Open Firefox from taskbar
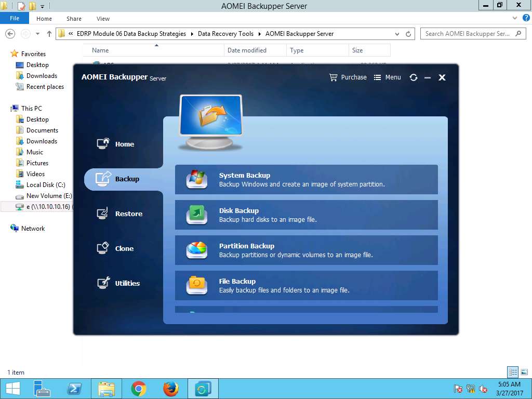This screenshot has height=399, width=532. [170, 389]
